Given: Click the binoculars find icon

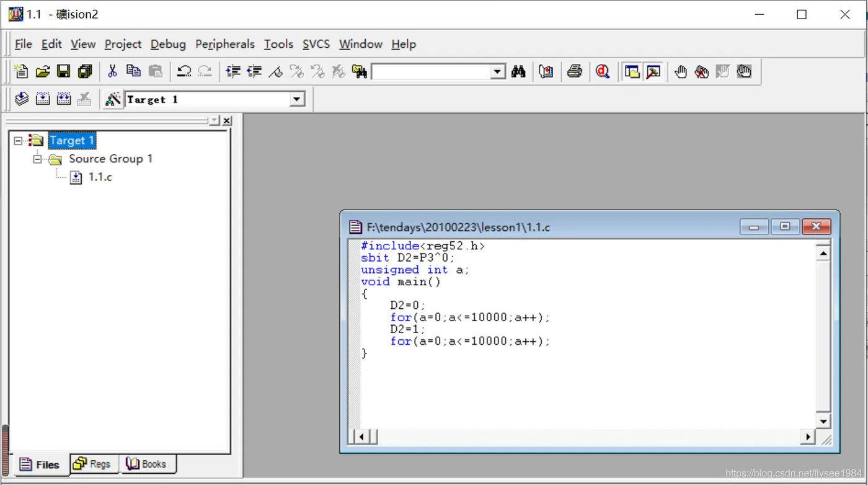Looking at the screenshot, I should coord(518,71).
